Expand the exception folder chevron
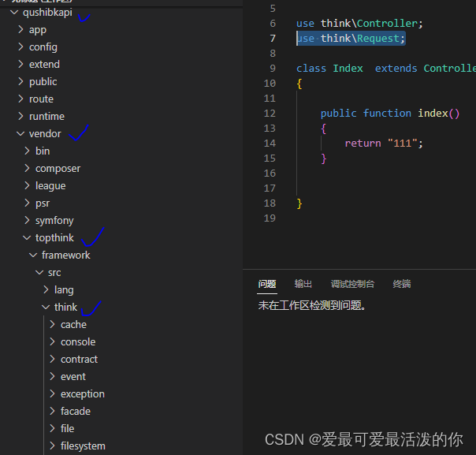Image resolution: width=476 pixels, height=455 pixels. 53,393
